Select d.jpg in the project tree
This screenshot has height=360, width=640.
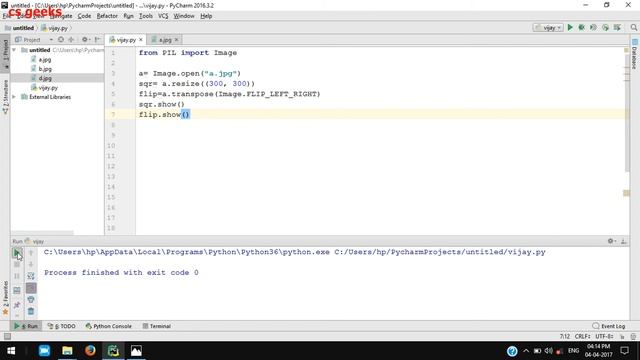[x=45, y=78]
